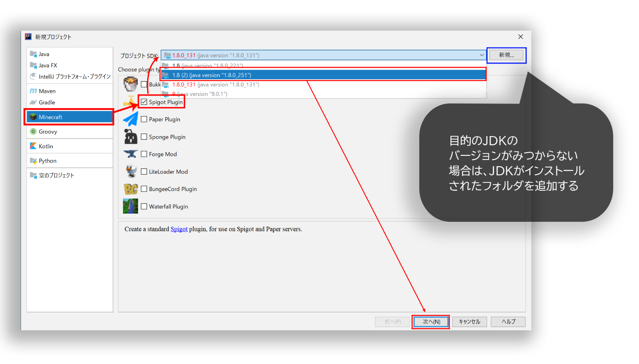Open the Spigot hyperlink in description
Viewport: 639px width, 364px height.
point(179,229)
